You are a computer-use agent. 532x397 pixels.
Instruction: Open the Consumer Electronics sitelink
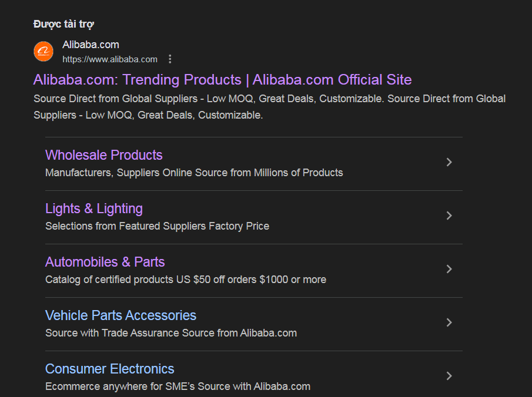[109, 369]
